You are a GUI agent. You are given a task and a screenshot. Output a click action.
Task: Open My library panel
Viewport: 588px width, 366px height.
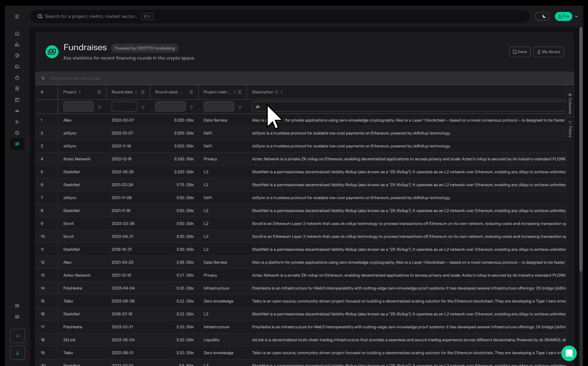(x=548, y=51)
